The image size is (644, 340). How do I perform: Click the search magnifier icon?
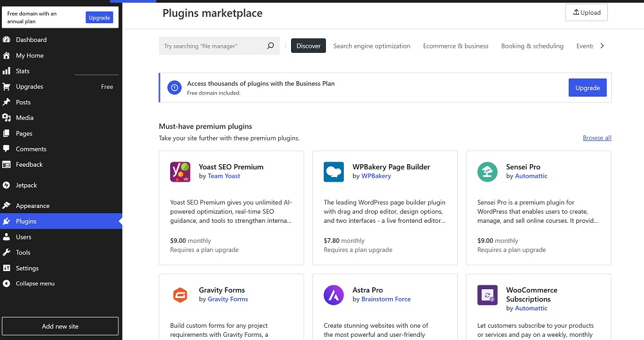(270, 46)
